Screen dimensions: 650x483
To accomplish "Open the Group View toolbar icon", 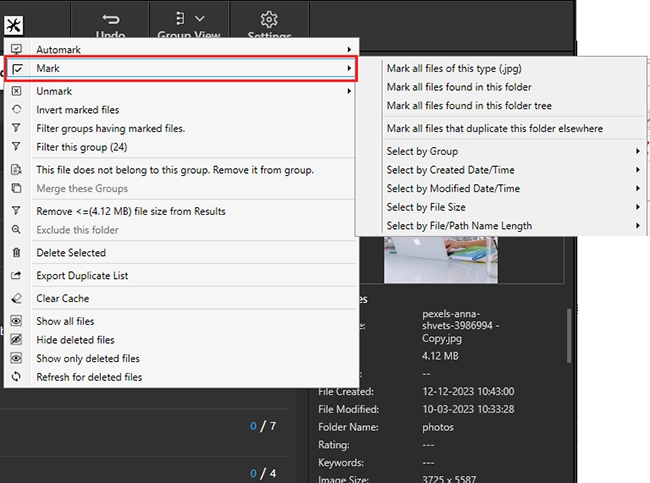I will point(180,19).
